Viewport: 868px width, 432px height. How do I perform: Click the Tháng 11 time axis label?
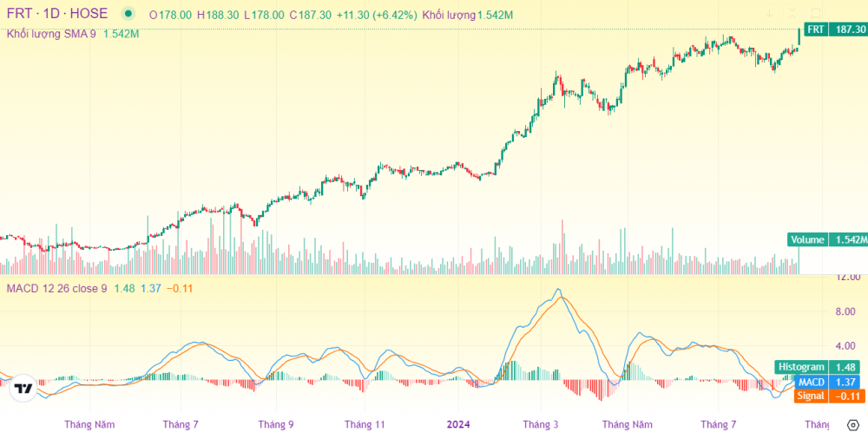pos(365,425)
